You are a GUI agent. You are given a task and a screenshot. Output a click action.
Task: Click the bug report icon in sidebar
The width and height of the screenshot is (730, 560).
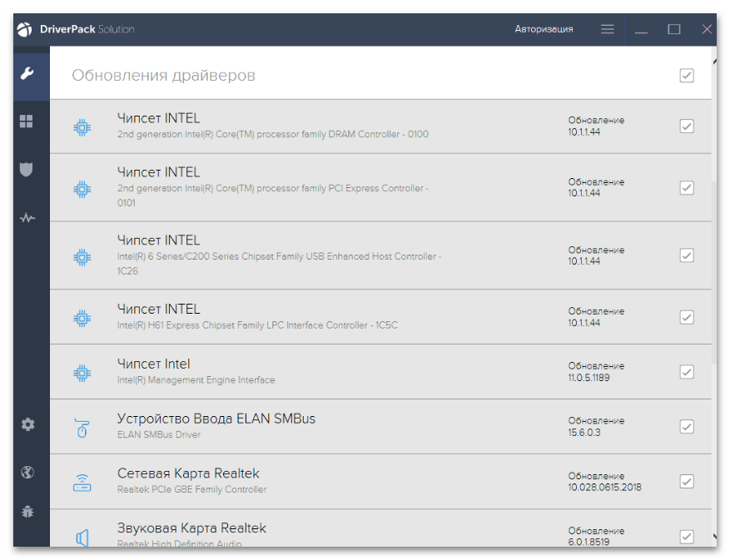[27, 512]
